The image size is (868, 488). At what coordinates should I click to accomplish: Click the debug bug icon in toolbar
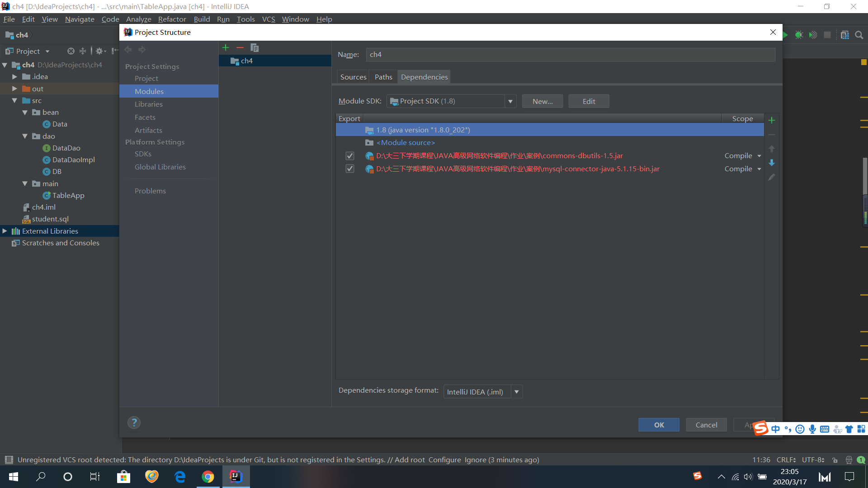point(799,35)
